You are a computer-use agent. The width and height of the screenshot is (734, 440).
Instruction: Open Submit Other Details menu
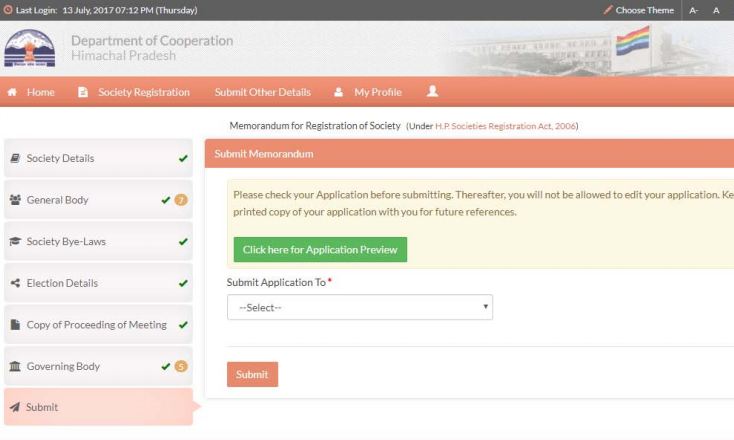coord(263,92)
